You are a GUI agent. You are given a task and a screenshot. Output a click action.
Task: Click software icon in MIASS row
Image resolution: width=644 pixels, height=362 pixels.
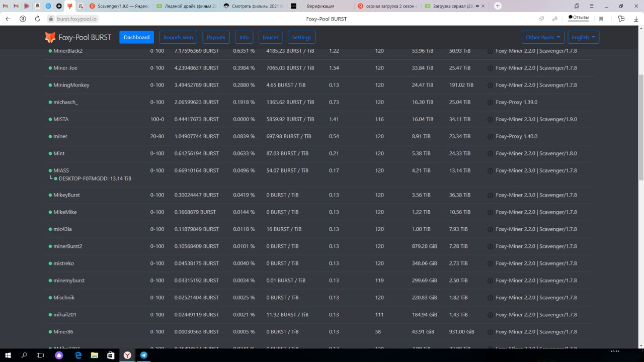point(491,170)
